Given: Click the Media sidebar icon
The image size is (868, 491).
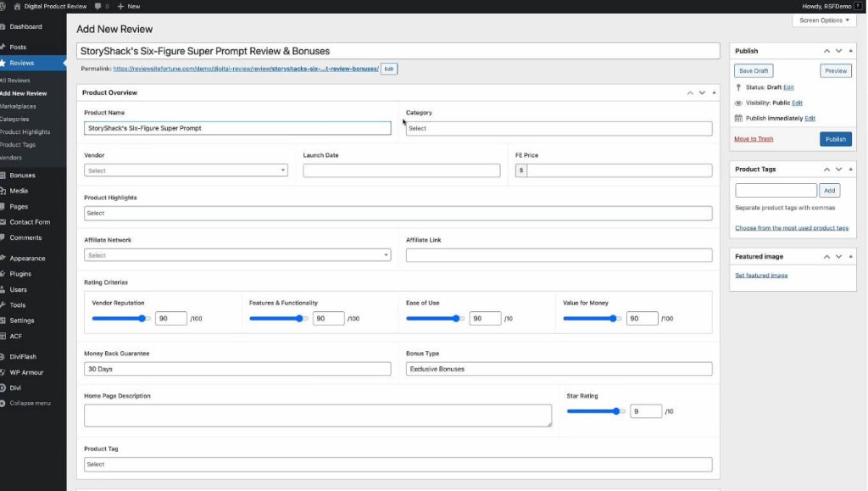Looking at the screenshot, I should tap(3, 191).
